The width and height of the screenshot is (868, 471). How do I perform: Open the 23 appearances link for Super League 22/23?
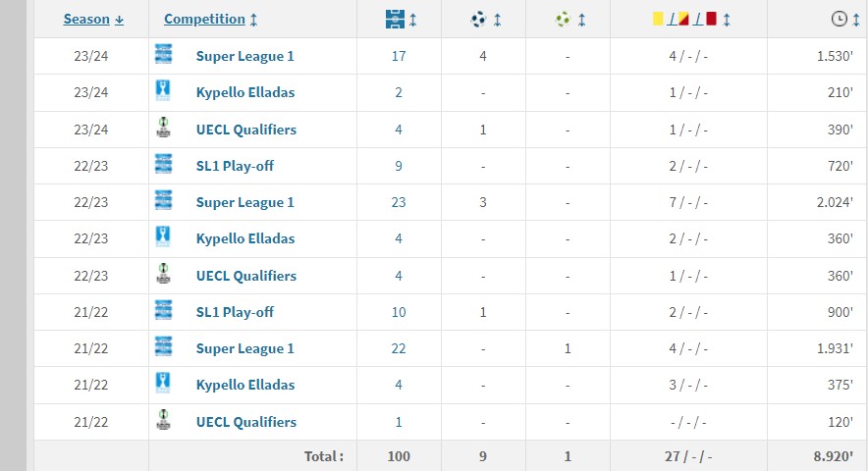point(399,202)
